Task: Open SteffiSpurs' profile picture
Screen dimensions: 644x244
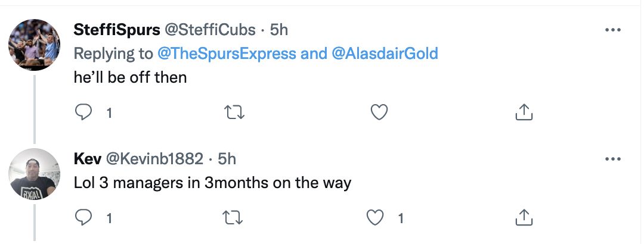Action: point(34,45)
